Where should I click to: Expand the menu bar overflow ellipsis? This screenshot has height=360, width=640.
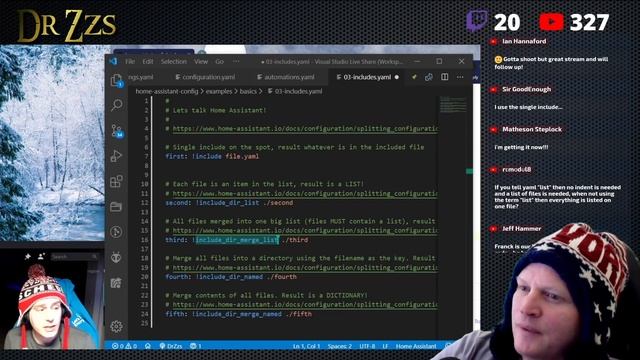pos(236,62)
